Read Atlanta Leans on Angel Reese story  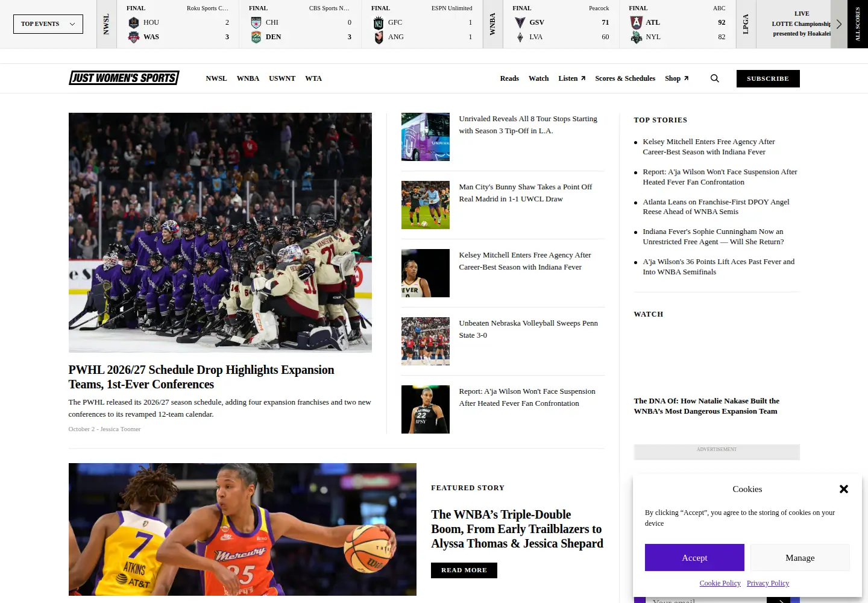pos(716,207)
